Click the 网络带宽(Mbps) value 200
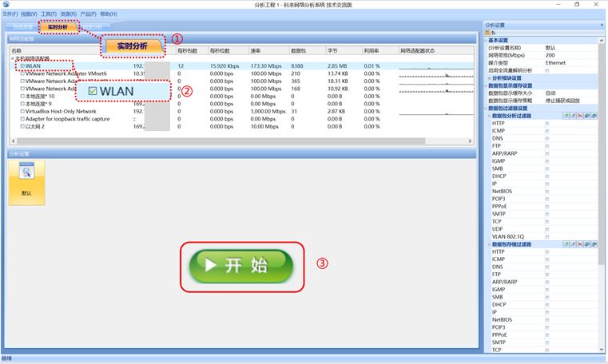This screenshot has height=364, width=608. [x=550, y=55]
